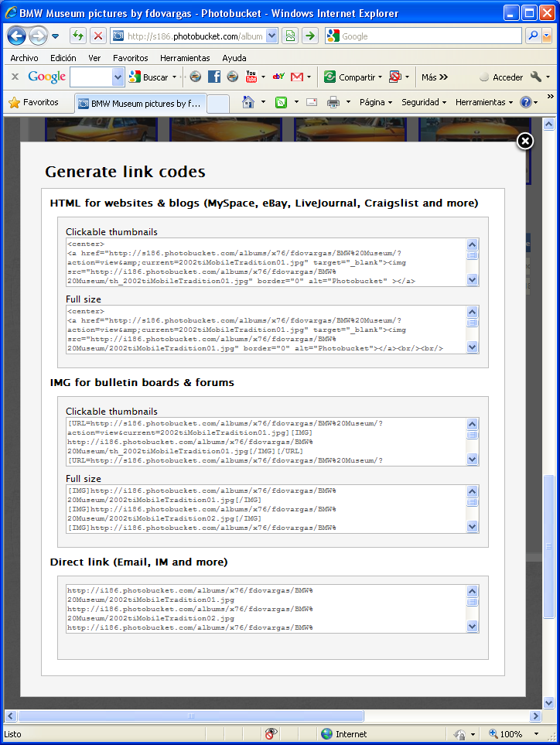Expand the Más toolbar overflow
This screenshot has width=560, height=745.
click(x=435, y=77)
